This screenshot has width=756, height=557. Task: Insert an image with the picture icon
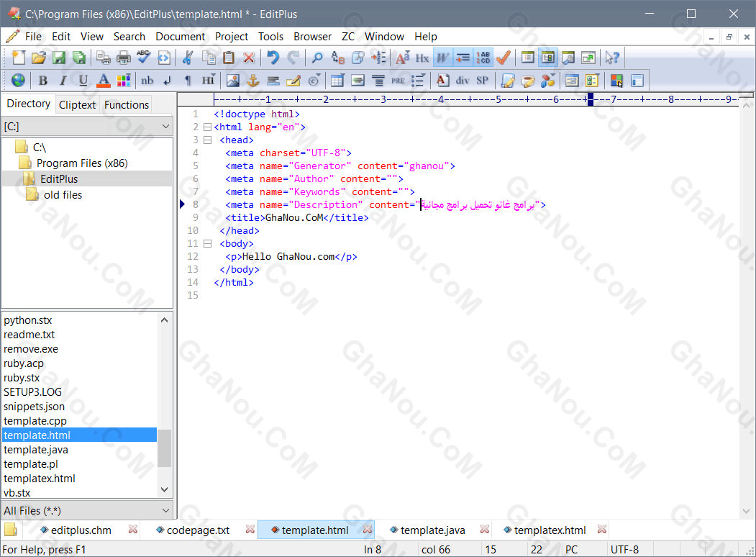pos(233,81)
